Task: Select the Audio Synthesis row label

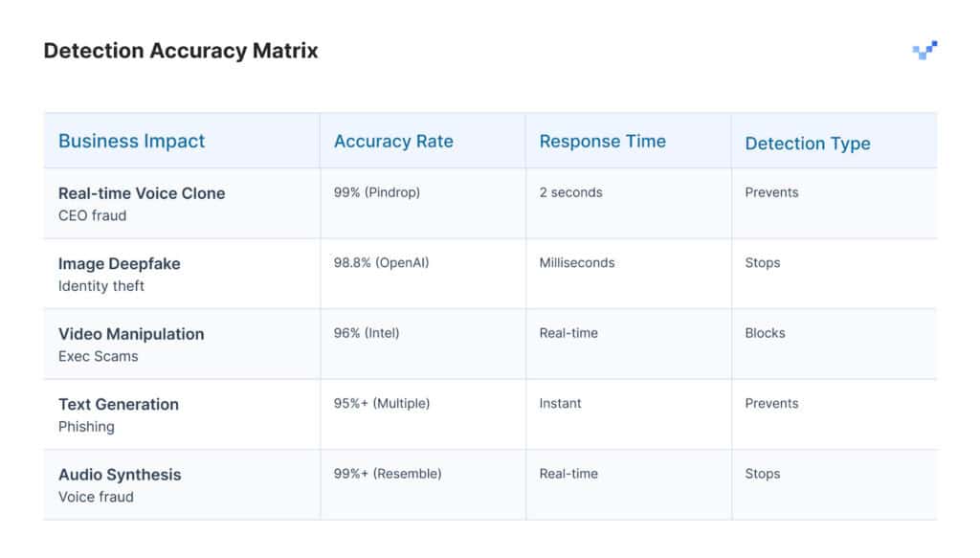Action: (x=120, y=475)
